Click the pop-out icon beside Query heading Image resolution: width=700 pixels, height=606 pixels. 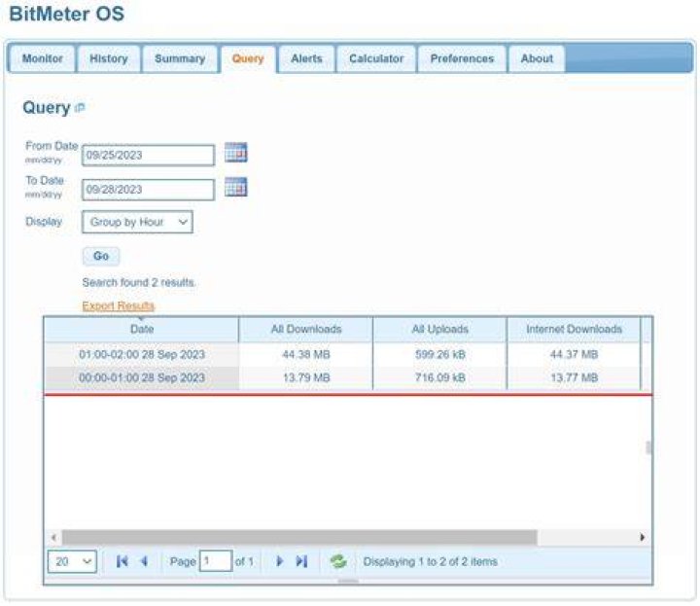(81, 108)
